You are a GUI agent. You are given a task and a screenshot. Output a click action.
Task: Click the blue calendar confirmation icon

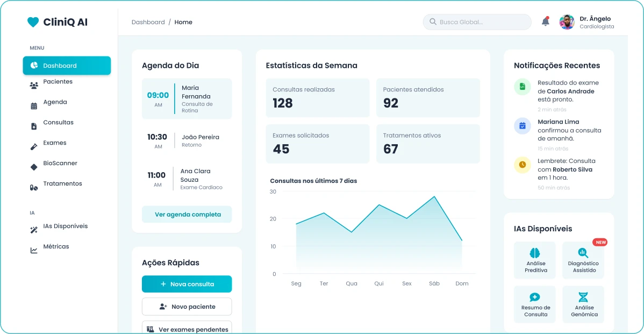522,126
